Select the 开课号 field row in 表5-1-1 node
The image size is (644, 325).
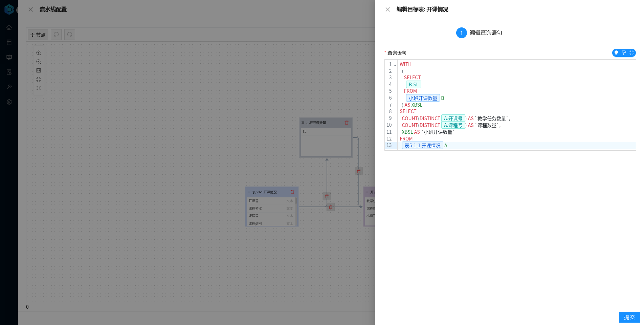(271, 201)
